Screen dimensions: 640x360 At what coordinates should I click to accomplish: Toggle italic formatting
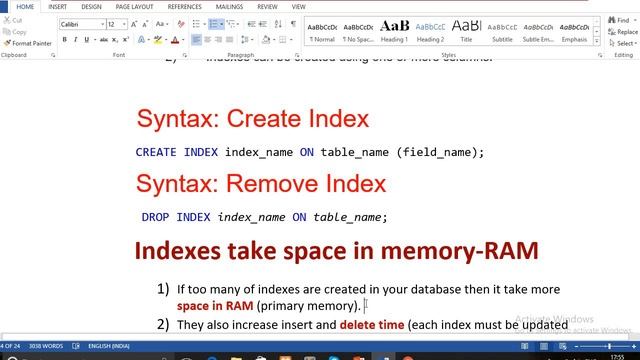pyautogui.click(x=76, y=40)
